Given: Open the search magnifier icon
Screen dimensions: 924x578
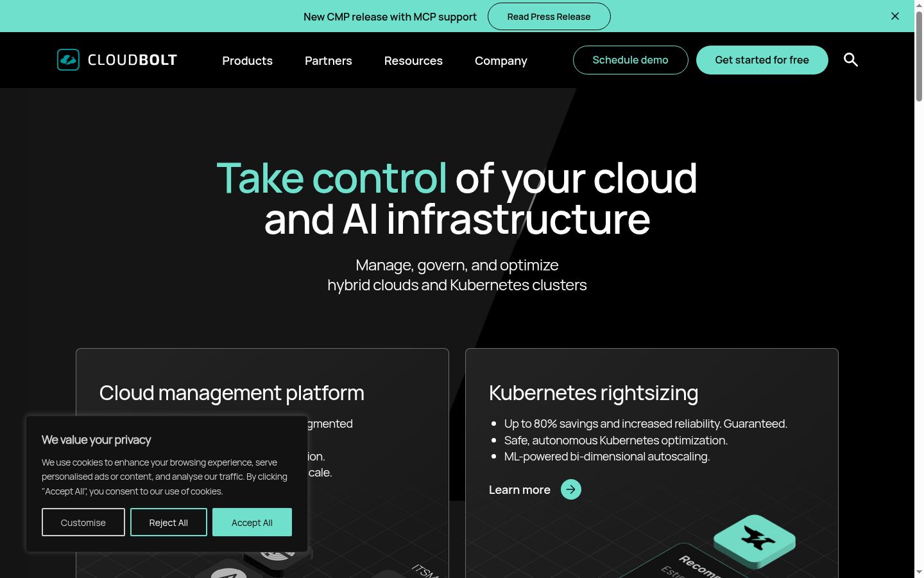Looking at the screenshot, I should [x=851, y=60].
